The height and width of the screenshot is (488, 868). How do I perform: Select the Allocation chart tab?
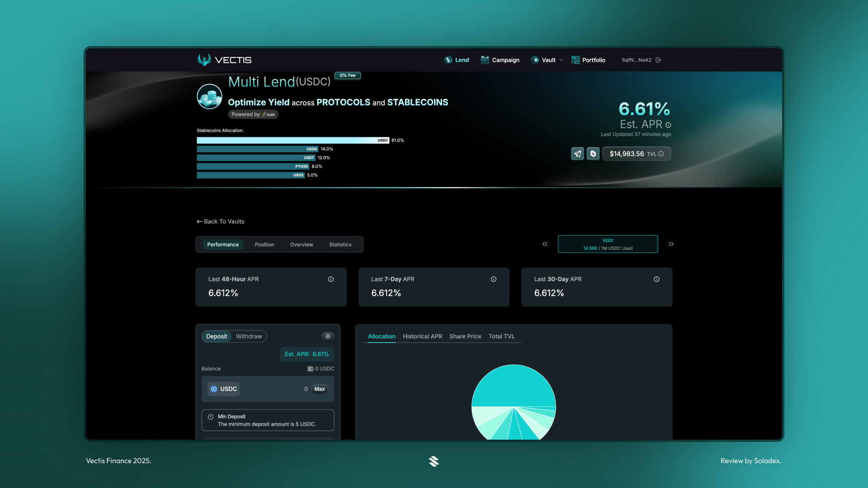coord(382,337)
